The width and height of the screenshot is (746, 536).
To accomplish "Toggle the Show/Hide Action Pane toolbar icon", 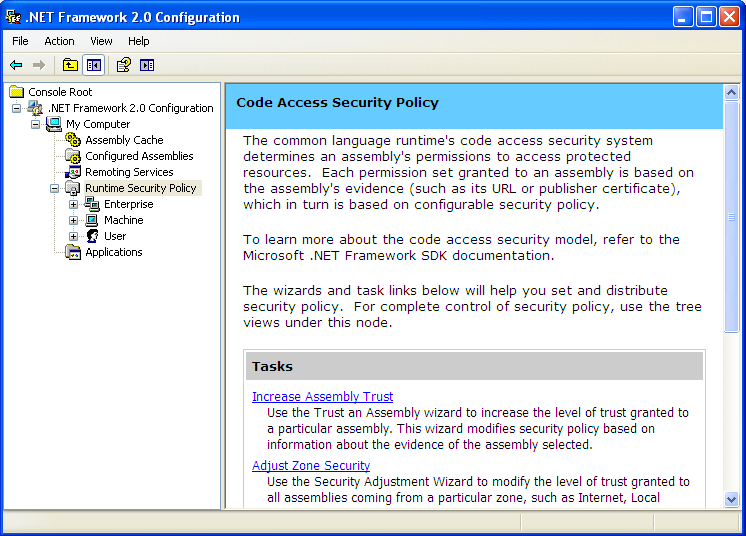I will pyautogui.click(x=147, y=65).
